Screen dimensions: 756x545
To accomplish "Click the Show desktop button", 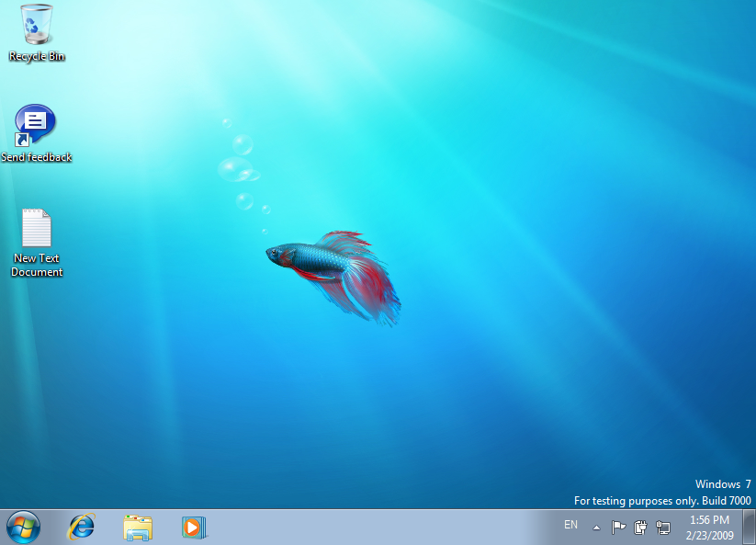I will (749, 528).
